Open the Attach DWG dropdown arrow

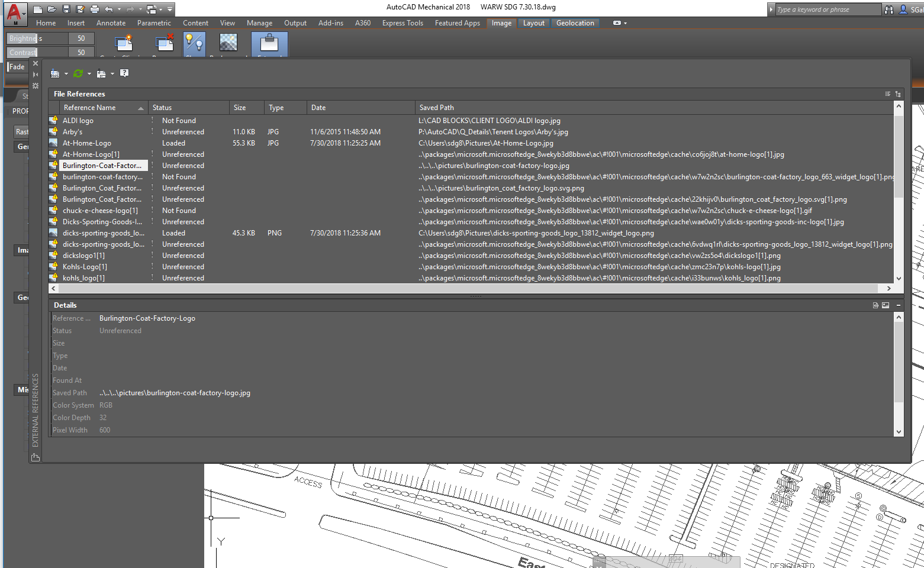click(66, 73)
